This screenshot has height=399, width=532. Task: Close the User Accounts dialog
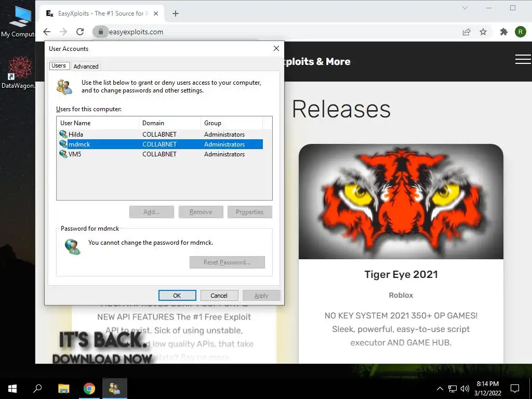tap(276, 48)
